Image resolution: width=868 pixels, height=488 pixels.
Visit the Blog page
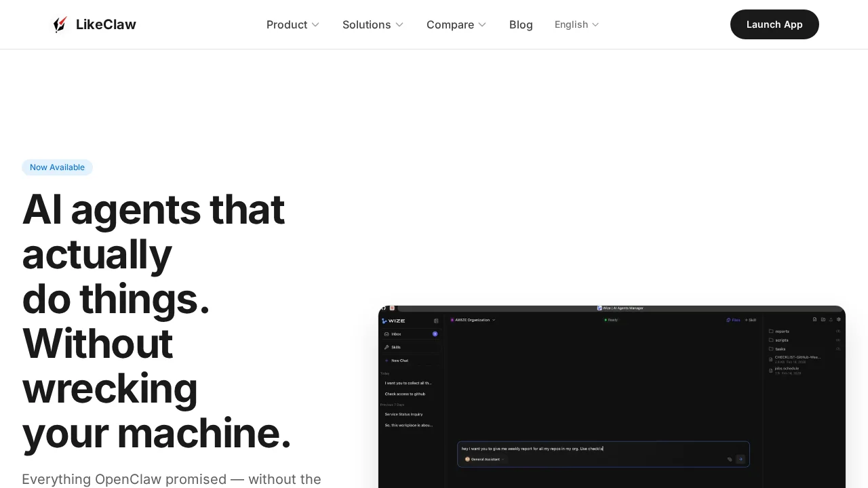pos(521,24)
